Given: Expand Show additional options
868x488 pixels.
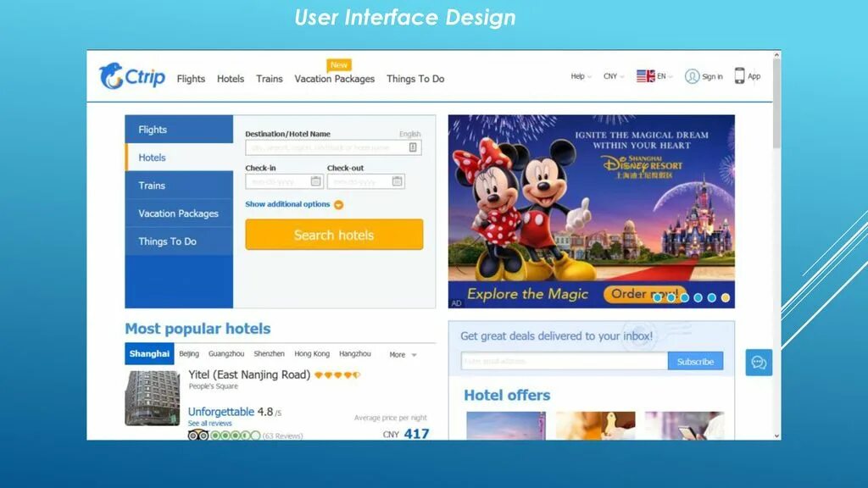Looking at the screenshot, I should pyautogui.click(x=287, y=204).
